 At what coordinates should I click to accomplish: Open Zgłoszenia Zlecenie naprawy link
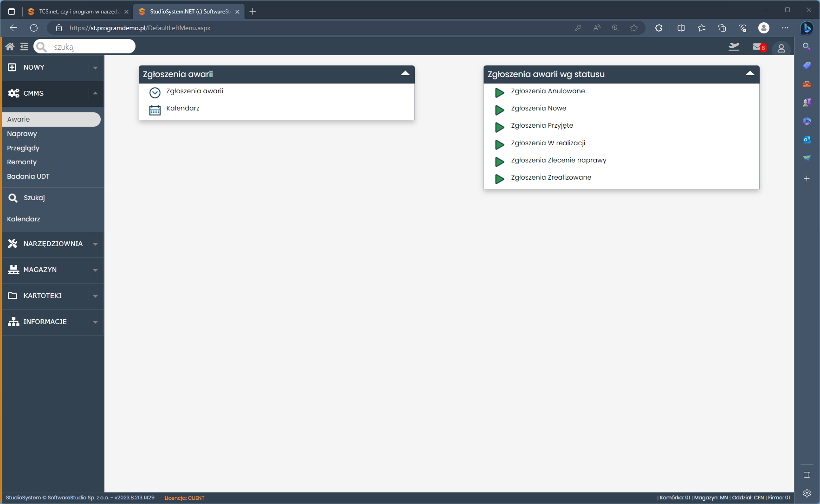558,160
